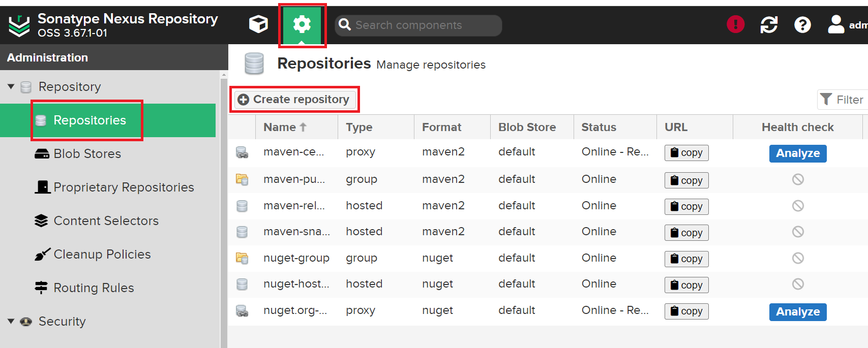The height and width of the screenshot is (348, 868).
Task: Click the maven-public group repository icon
Action: click(242, 179)
